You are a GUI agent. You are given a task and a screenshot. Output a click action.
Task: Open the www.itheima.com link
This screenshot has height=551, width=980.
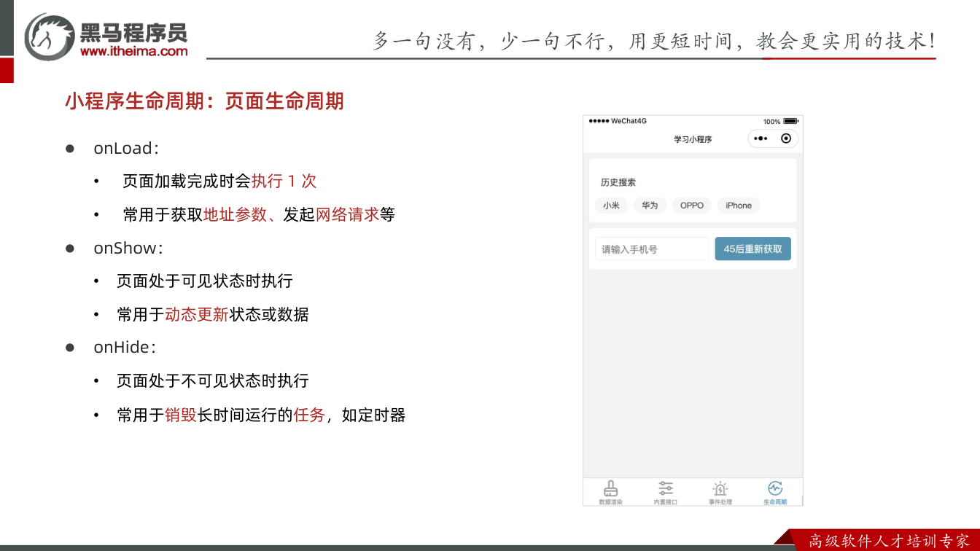point(133,51)
